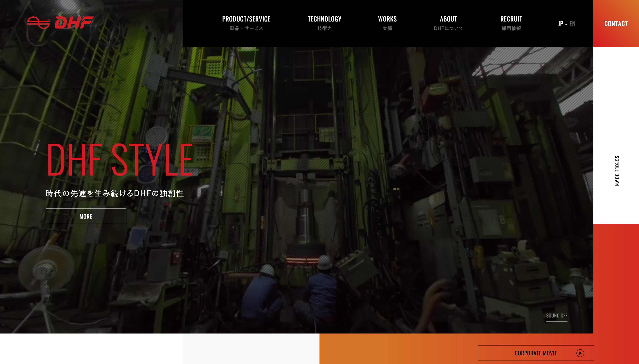Click the SCROLL DOWN indicator icon
The height and width of the screenshot is (364, 639).
pos(617,200)
